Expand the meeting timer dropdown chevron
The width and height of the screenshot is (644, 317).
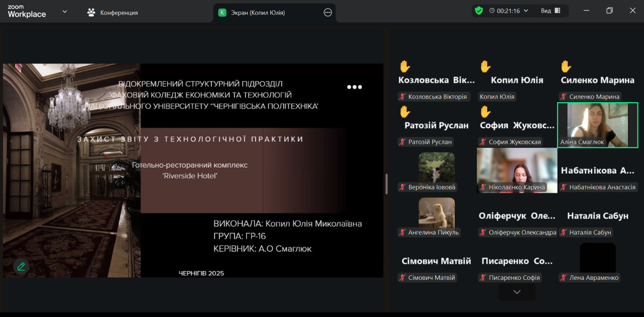[526, 11]
